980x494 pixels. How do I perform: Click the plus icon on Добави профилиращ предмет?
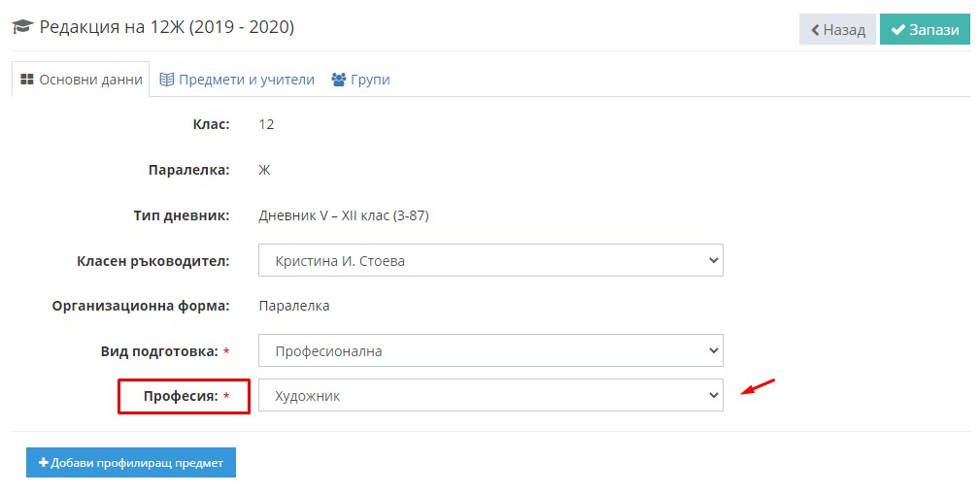43,462
